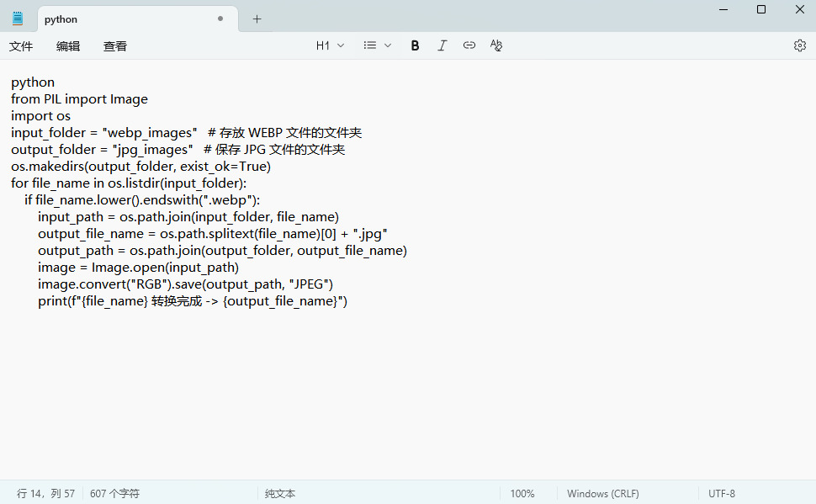816x504 pixels.
Task: Click the 'input_path = os.path.join' line
Action: coord(188,216)
